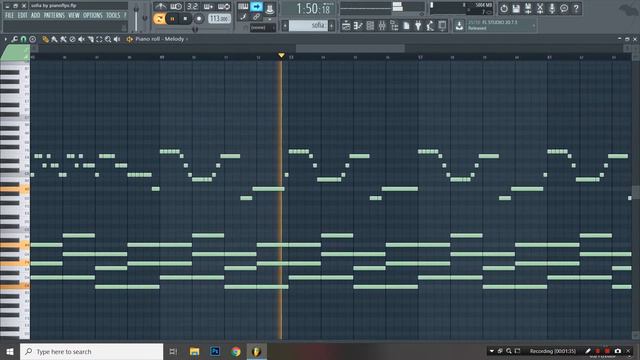640x360 pixels.
Task: Open the Stamp chord tool
Action: click(33, 39)
